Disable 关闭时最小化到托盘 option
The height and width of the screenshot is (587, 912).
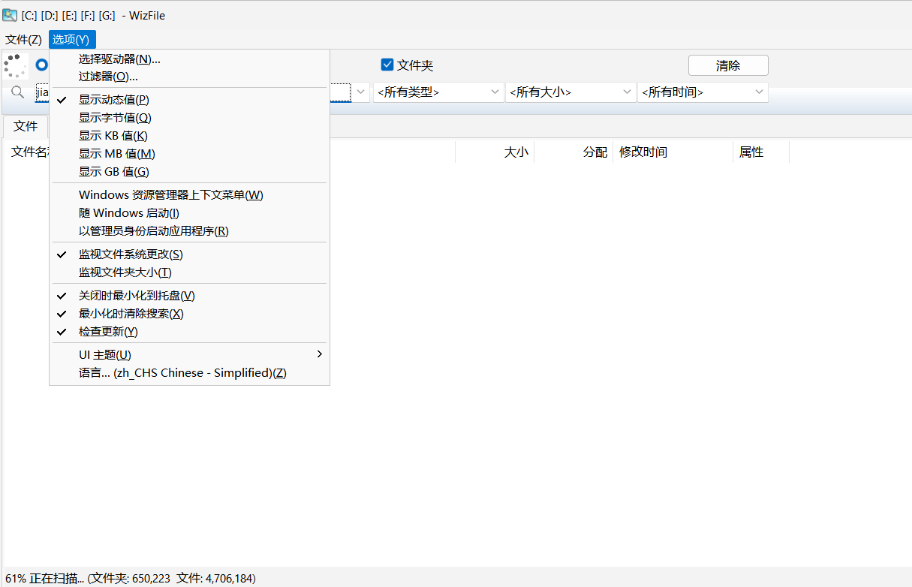pyautogui.click(x=136, y=295)
